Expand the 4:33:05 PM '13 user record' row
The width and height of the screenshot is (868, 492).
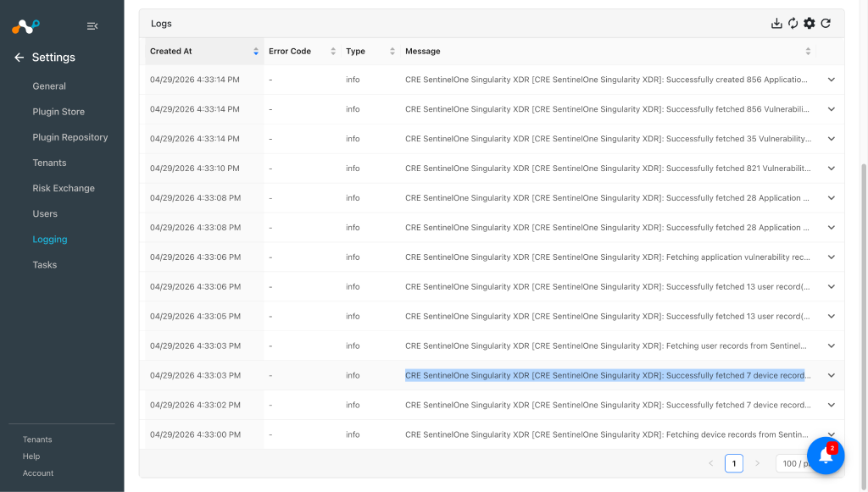831,316
